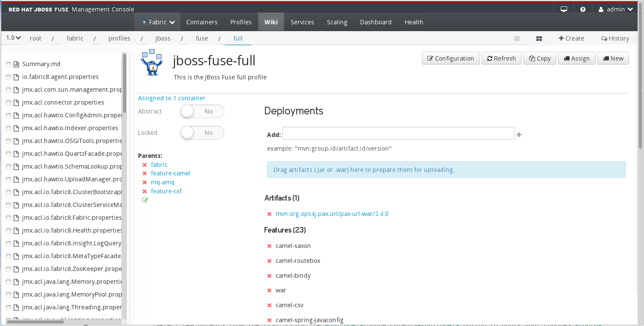The width and height of the screenshot is (644, 326).
Task: Click the monitor icon in top bar
Action: [564, 9]
